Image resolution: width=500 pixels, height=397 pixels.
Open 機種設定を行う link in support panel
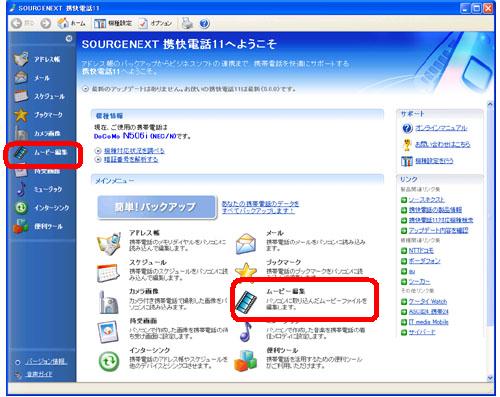pyautogui.click(x=434, y=161)
